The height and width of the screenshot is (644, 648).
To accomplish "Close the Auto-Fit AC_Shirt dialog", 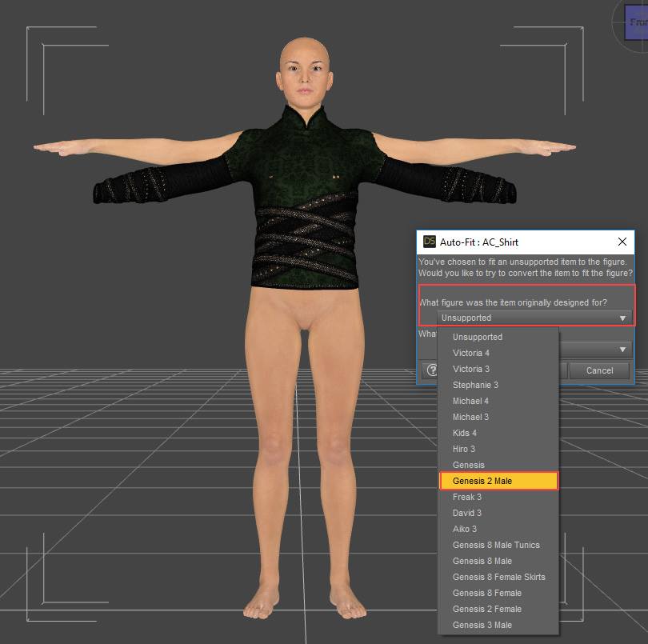I will click(x=622, y=242).
